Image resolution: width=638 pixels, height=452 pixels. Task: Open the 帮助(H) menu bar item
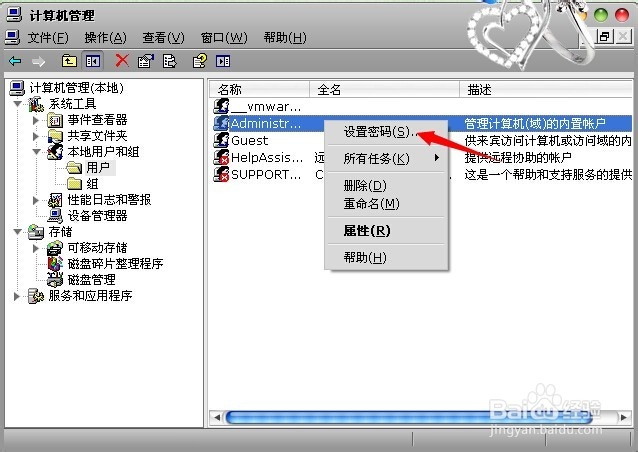(x=285, y=38)
